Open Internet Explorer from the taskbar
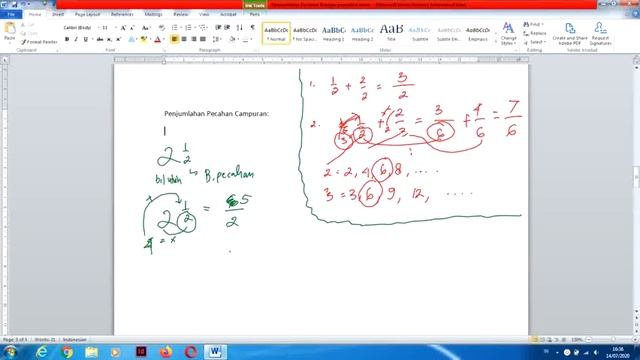 click(x=42, y=352)
